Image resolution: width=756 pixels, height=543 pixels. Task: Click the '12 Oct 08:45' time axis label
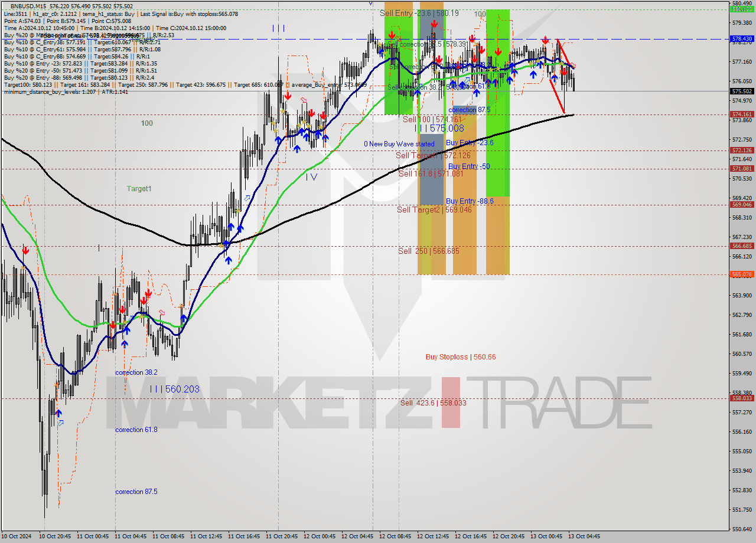(395, 537)
